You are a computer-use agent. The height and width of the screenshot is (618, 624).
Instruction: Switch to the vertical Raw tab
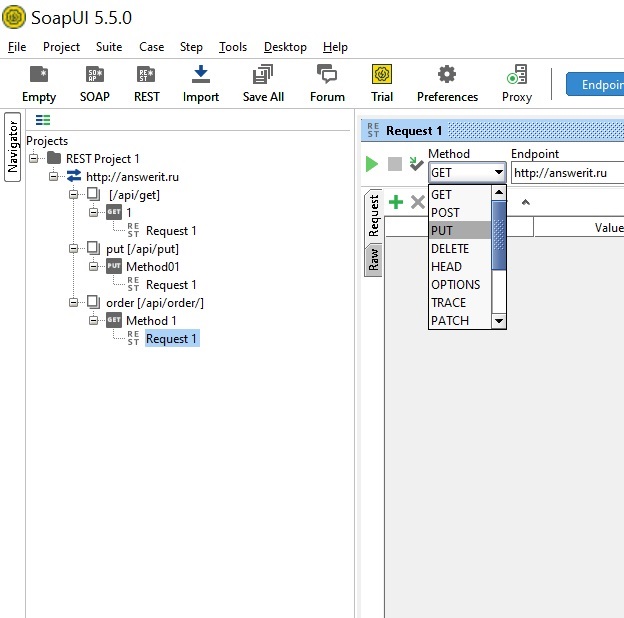[373, 259]
